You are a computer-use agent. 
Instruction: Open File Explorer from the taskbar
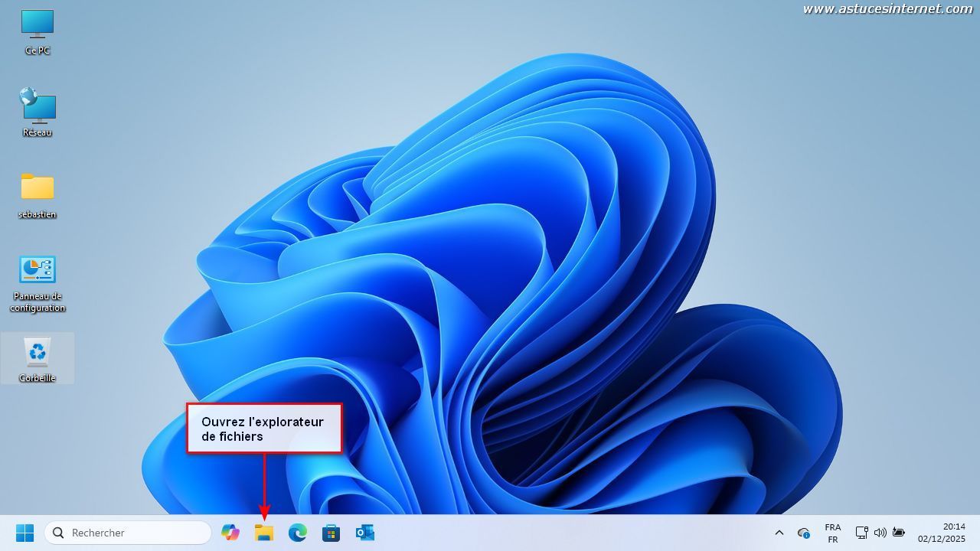(264, 533)
